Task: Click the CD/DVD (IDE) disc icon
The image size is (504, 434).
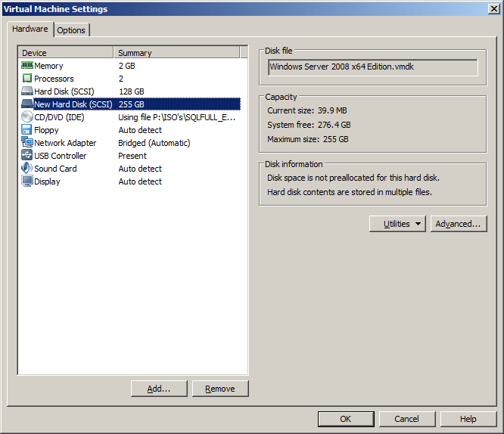Action: coord(26,117)
